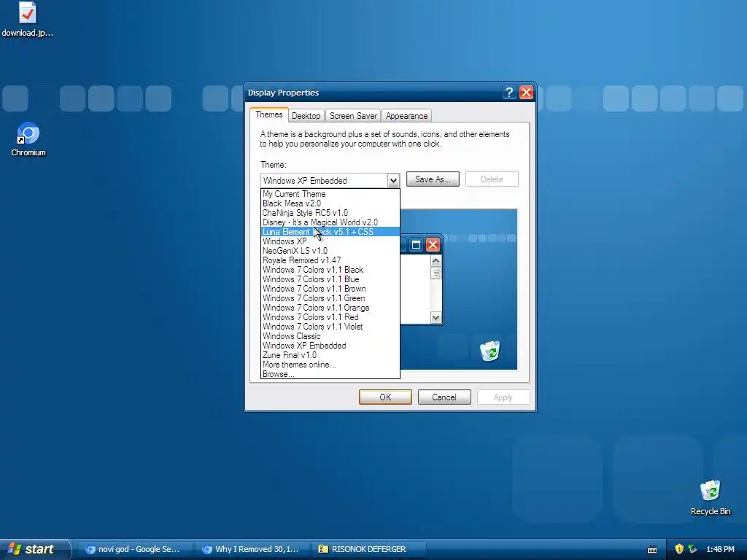Click the yellow security shield tray icon
The width and height of the screenshot is (747, 560).
click(x=679, y=549)
